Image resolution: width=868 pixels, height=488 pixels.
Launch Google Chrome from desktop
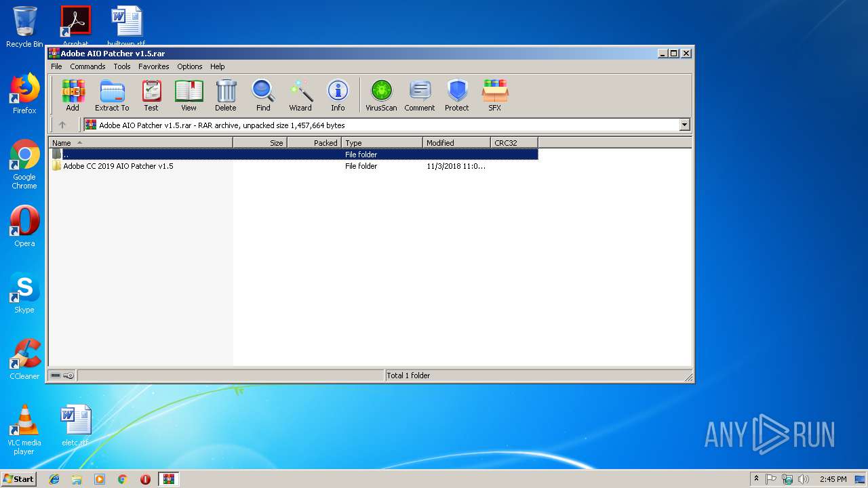click(x=24, y=164)
